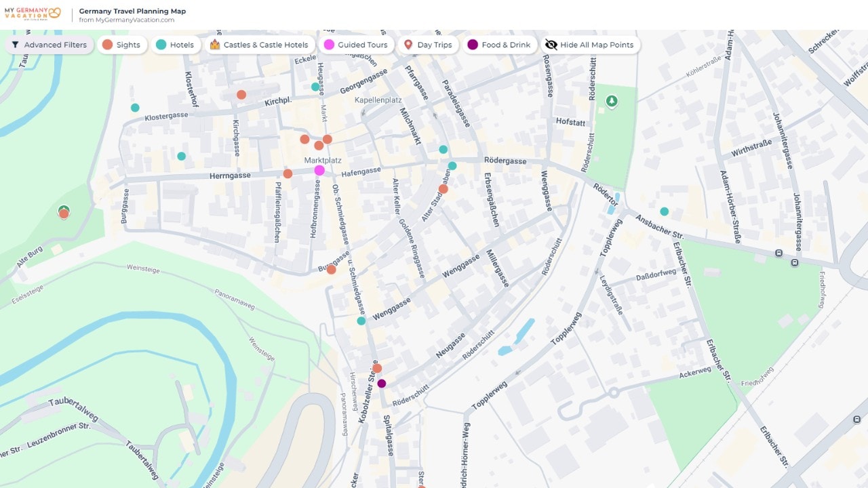
Task: Select the hotel marker on Wenggasse
Action: [361, 321]
